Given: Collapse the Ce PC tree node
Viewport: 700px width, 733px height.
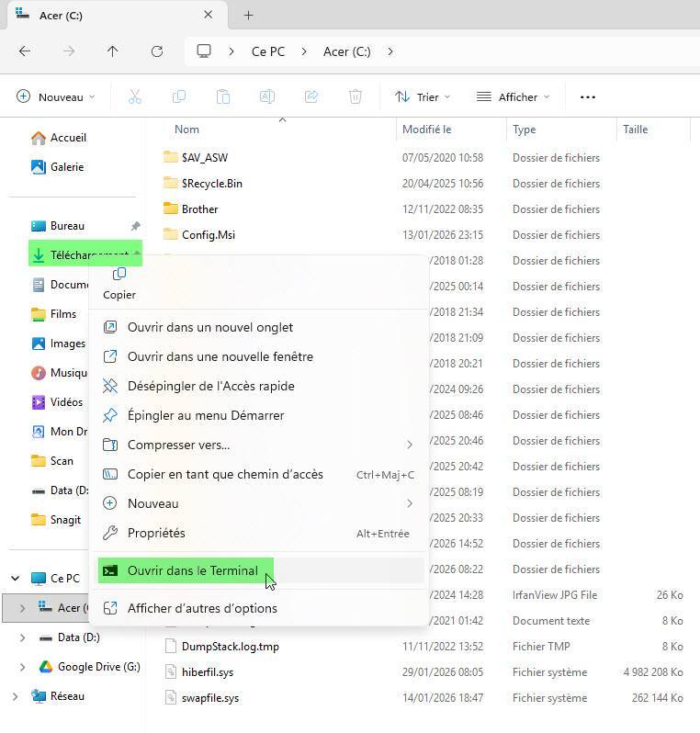Looking at the screenshot, I should click(15, 579).
